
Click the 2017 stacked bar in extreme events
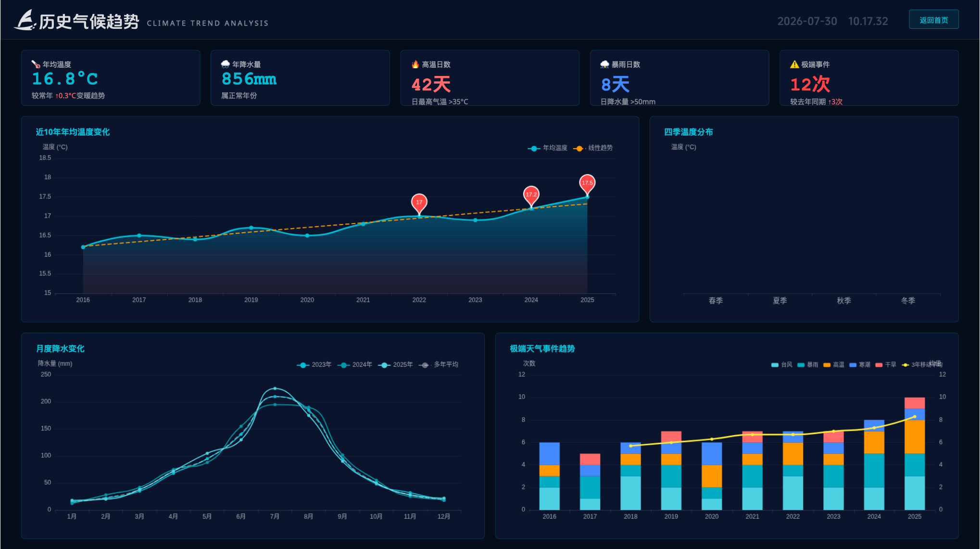click(x=590, y=482)
